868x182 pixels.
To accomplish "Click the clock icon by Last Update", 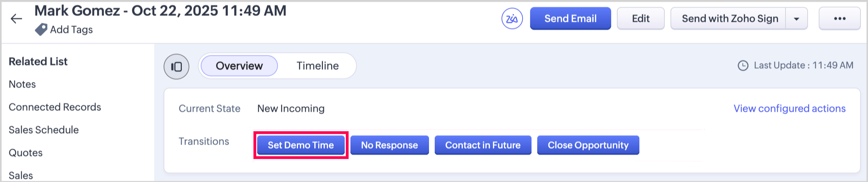I will coord(743,66).
